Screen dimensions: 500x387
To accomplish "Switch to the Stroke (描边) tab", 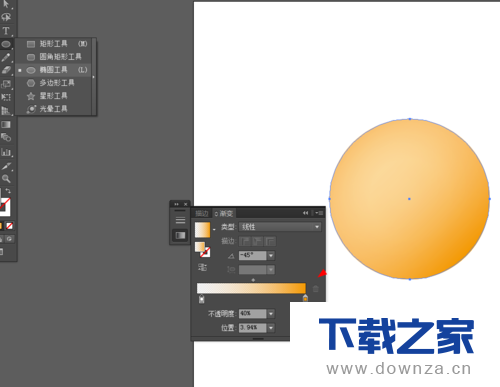I will pos(202,213).
